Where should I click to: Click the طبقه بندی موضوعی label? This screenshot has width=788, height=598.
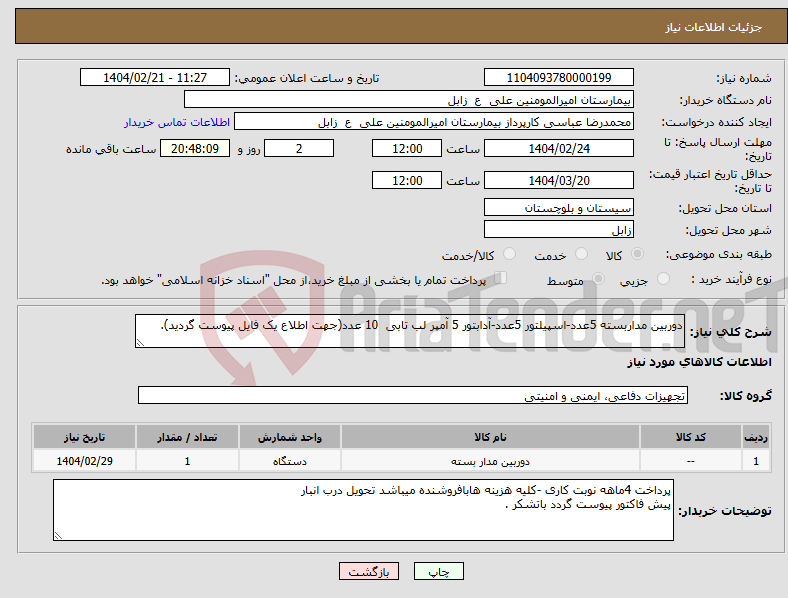[719, 254]
